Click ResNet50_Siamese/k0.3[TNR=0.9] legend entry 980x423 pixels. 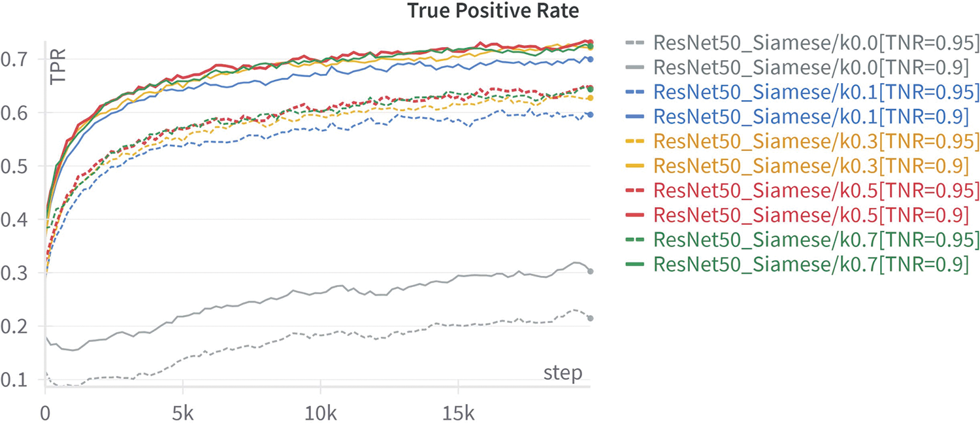tap(810, 166)
